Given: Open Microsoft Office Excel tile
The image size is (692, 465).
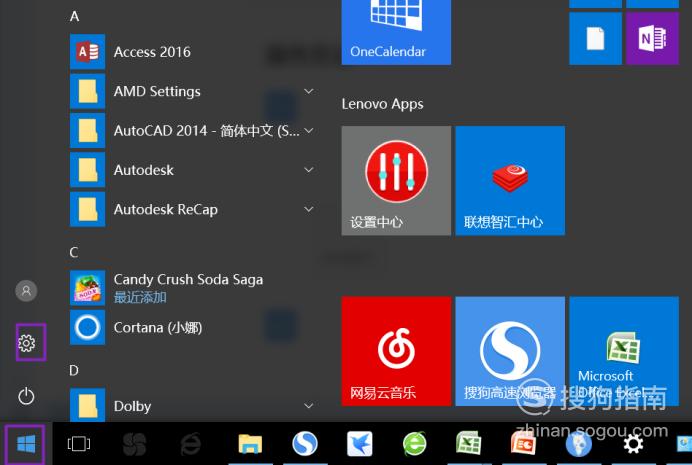Looking at the screenshot, I should (x=624, y=351).
